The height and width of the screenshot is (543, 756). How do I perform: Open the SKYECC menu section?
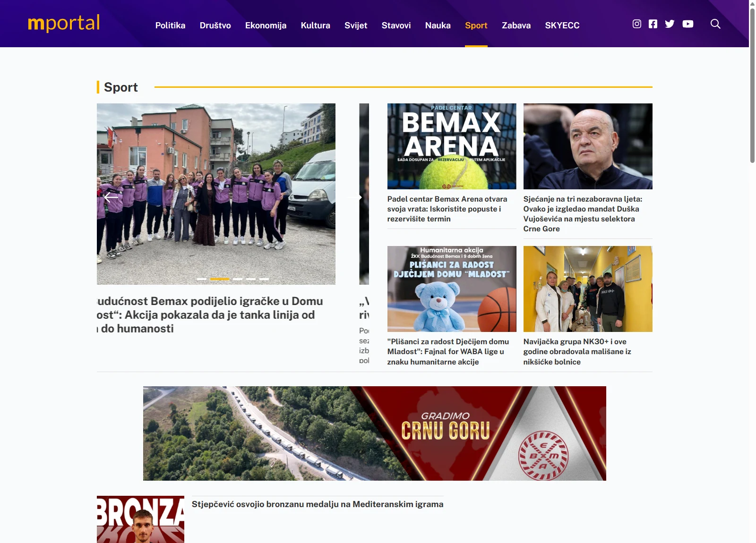[x=562, y=25]
